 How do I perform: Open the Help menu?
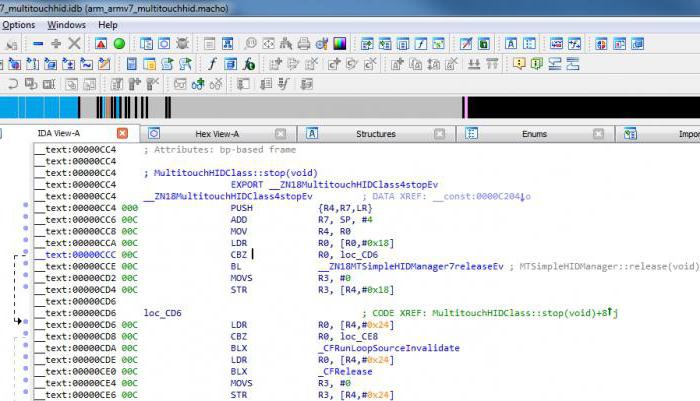108,24
